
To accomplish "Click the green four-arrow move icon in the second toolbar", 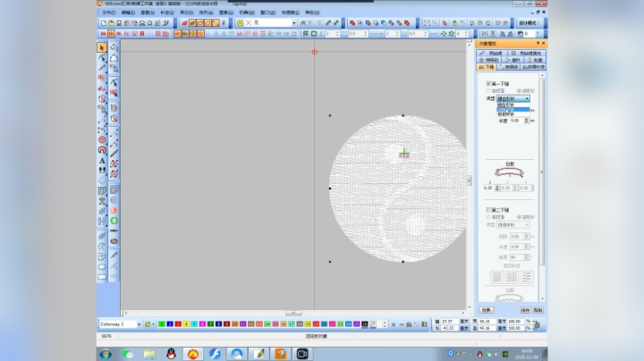I will pos(444,34).
